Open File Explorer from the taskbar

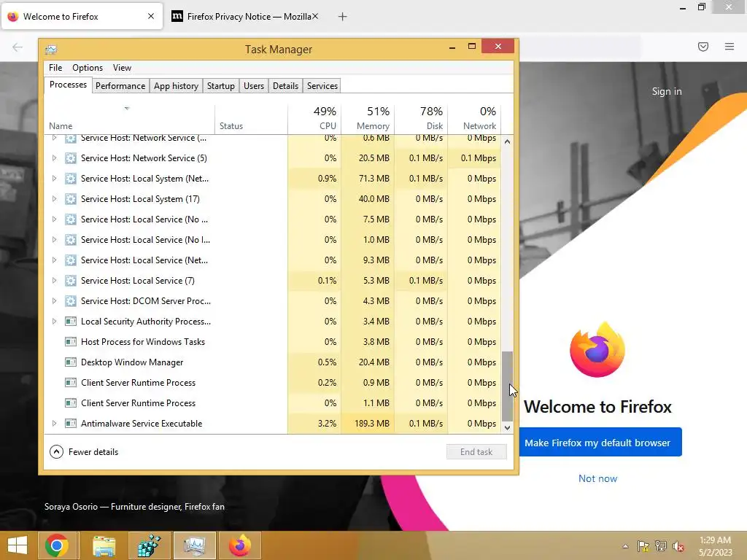tap(104, 545)
